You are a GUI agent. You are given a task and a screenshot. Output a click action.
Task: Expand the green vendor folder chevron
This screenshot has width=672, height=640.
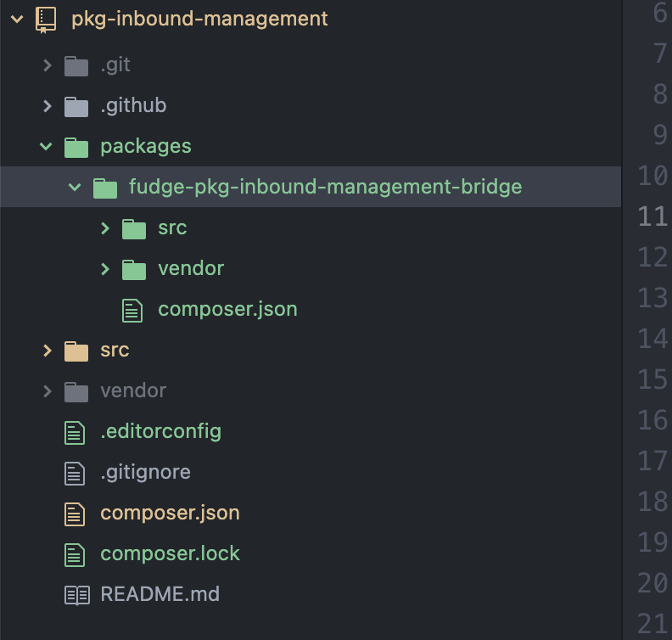click(x=105, y=269)
